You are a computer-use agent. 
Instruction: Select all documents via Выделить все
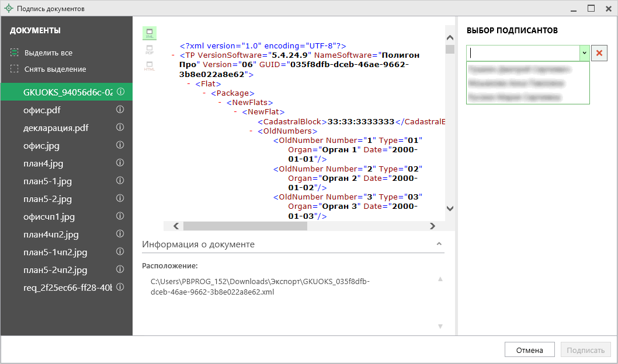coord(48,53)
